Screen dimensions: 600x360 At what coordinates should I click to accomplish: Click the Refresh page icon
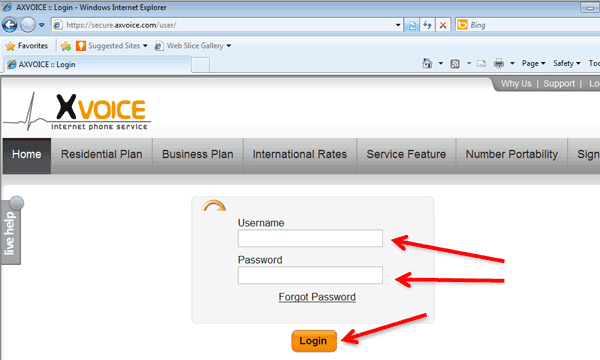[427, 25]
